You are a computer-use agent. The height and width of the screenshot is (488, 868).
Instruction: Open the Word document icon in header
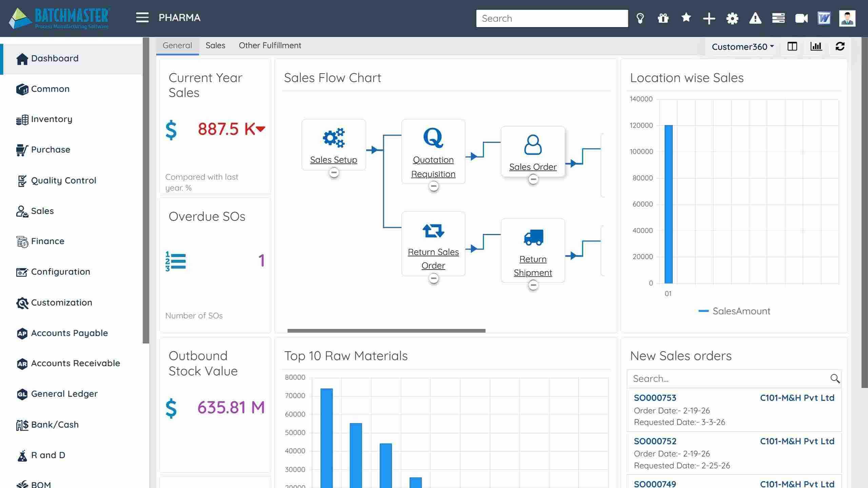[824, 18]
